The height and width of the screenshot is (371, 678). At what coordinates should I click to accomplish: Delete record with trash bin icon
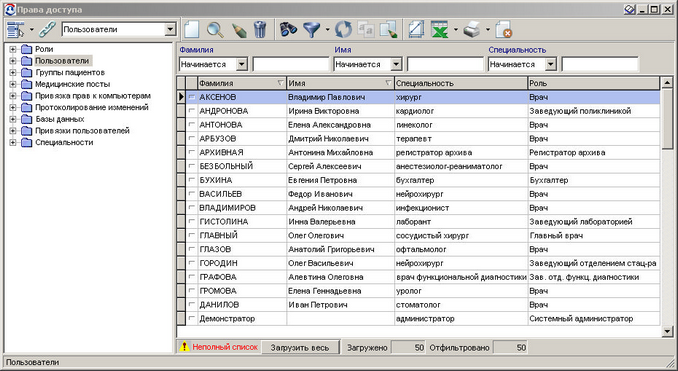tap(260, 29)
